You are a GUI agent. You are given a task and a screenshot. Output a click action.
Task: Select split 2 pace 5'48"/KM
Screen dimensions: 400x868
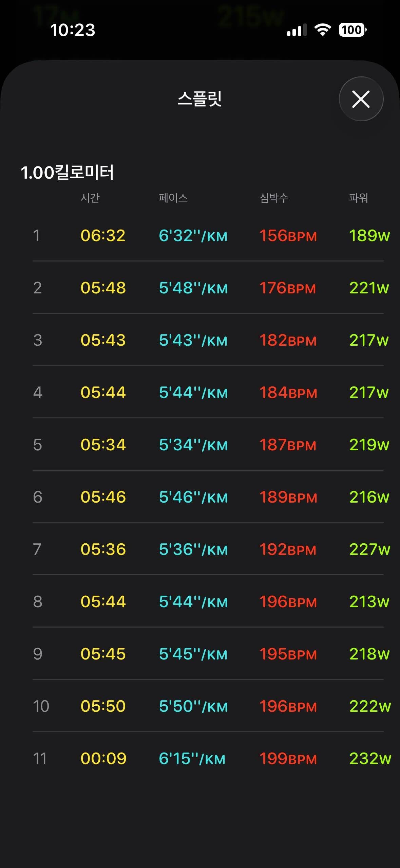(x=193, y=288)
